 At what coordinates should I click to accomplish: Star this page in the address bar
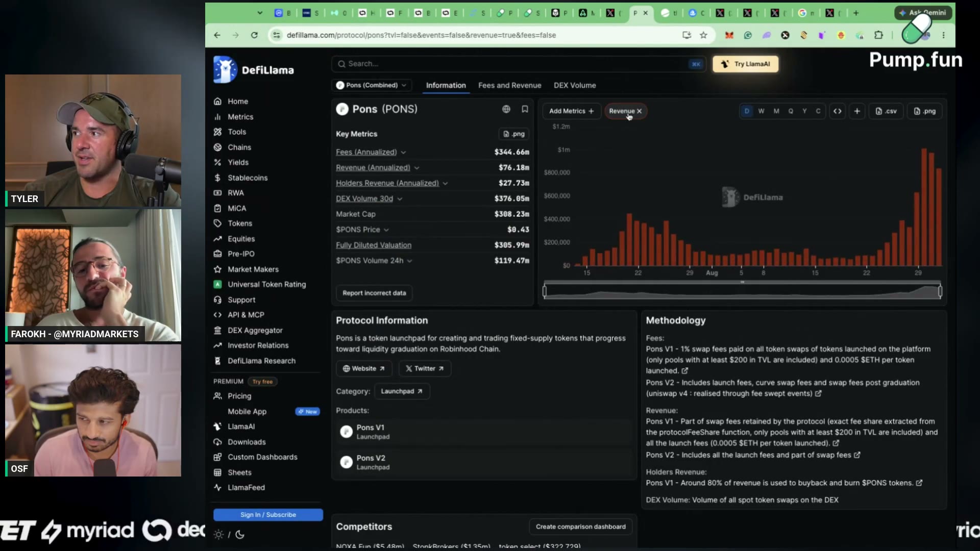704,35
